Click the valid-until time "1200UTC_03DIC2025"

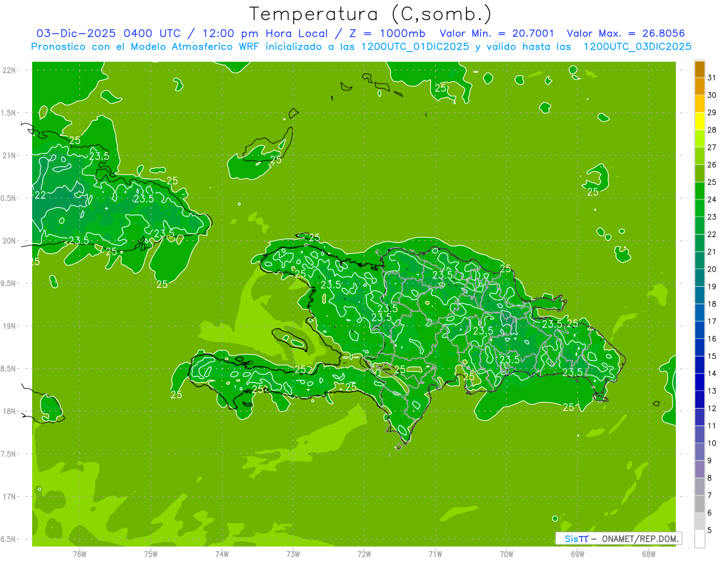(637, 47)
